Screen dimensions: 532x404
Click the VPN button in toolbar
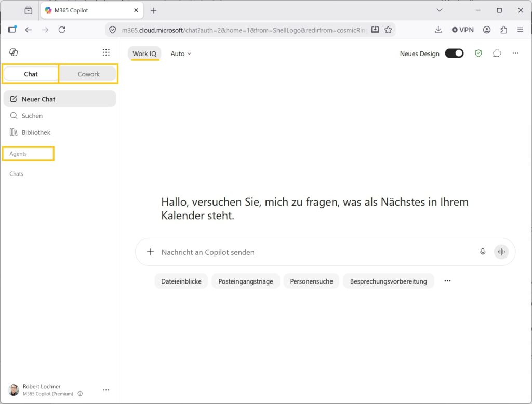463,30
